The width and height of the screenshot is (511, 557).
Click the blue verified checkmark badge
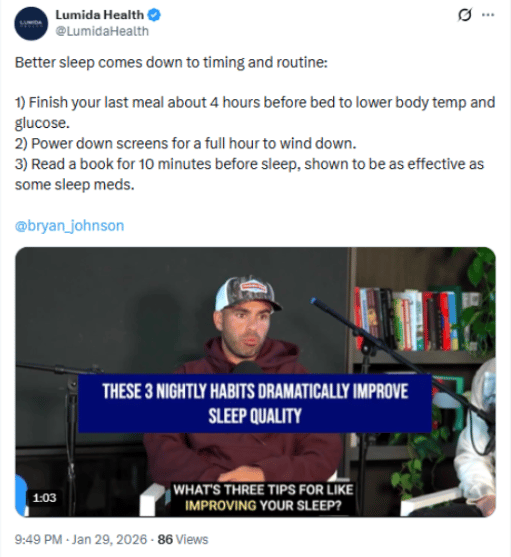coord(154,15)
